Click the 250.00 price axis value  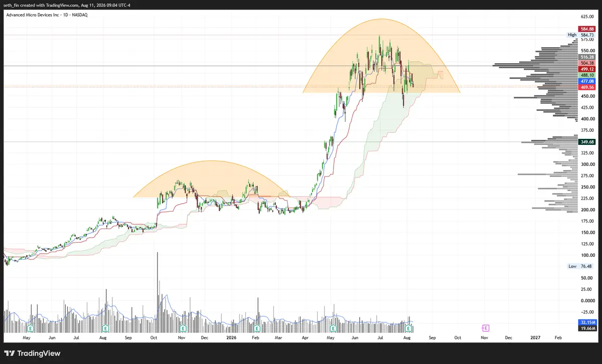pos(587,187)
